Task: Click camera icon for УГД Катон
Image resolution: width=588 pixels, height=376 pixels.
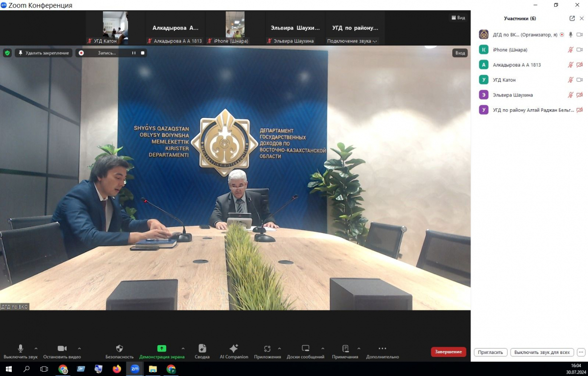Action: tap(579, 80)
